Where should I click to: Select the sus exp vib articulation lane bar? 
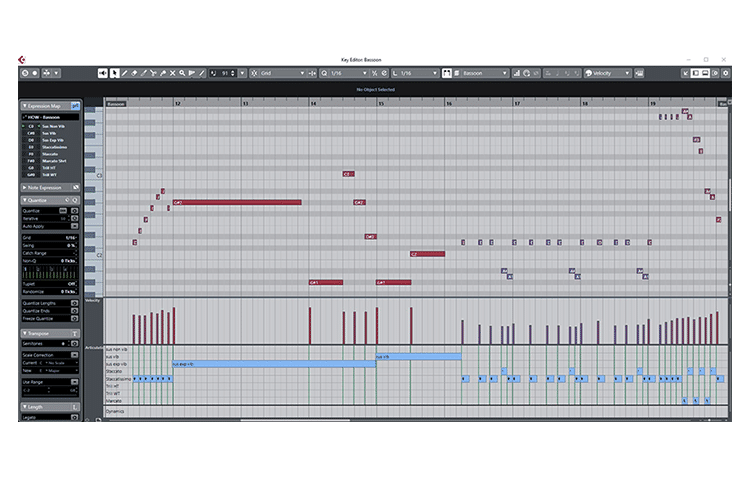[275, 364]
